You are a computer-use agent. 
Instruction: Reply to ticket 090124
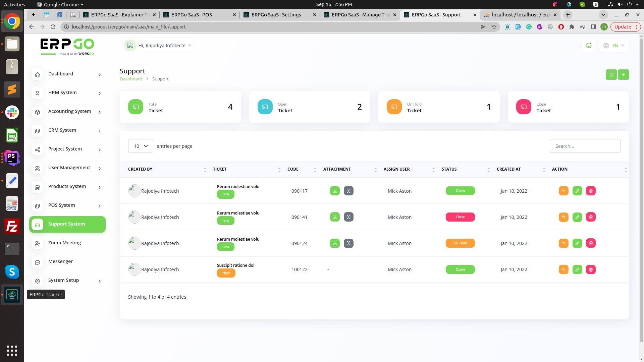[563, 243]
